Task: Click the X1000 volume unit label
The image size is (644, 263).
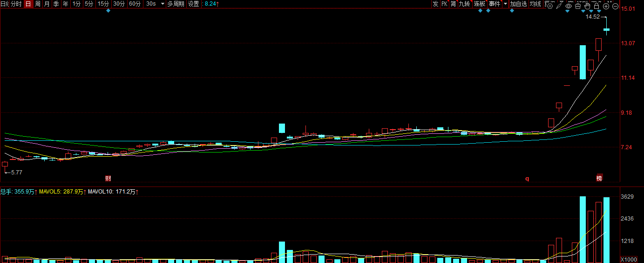Action: (x=629, y=259)
